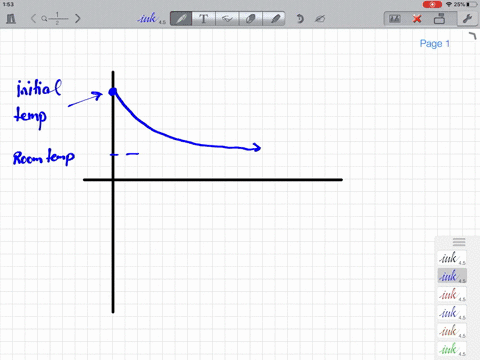Select the eraser tool
The height and width of the screenshot is (360, 480).
click(x=250, y=19)
